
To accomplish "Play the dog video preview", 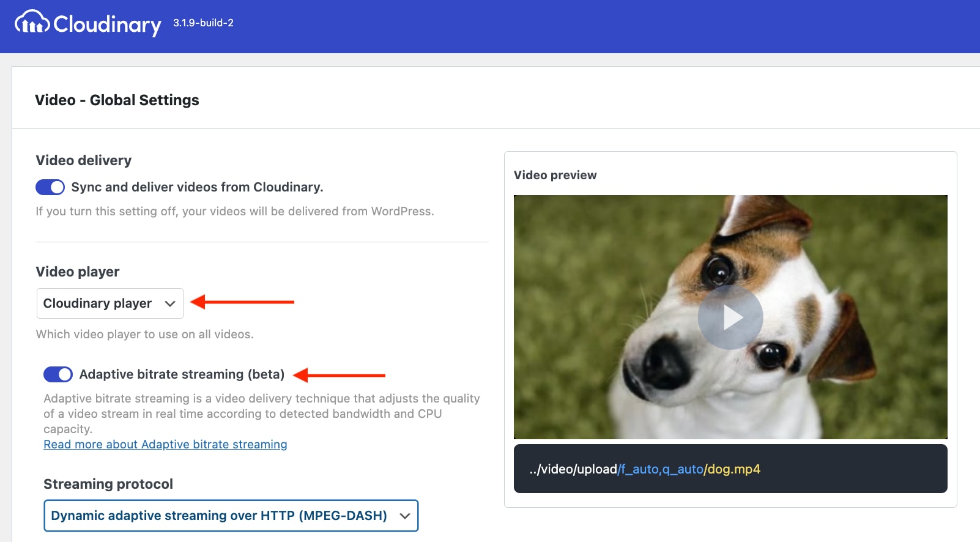I will pyautogui.click(x=730, y=317).
